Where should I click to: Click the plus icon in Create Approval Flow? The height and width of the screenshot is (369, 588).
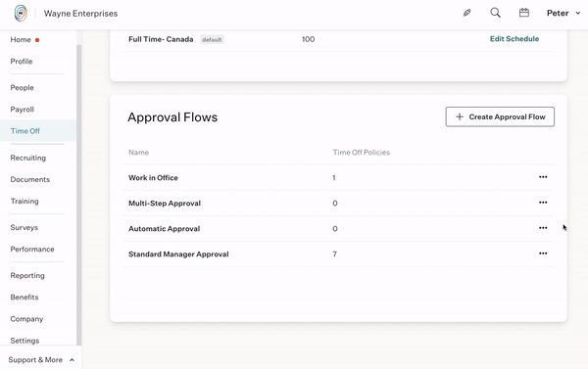(x=460, y=116)
